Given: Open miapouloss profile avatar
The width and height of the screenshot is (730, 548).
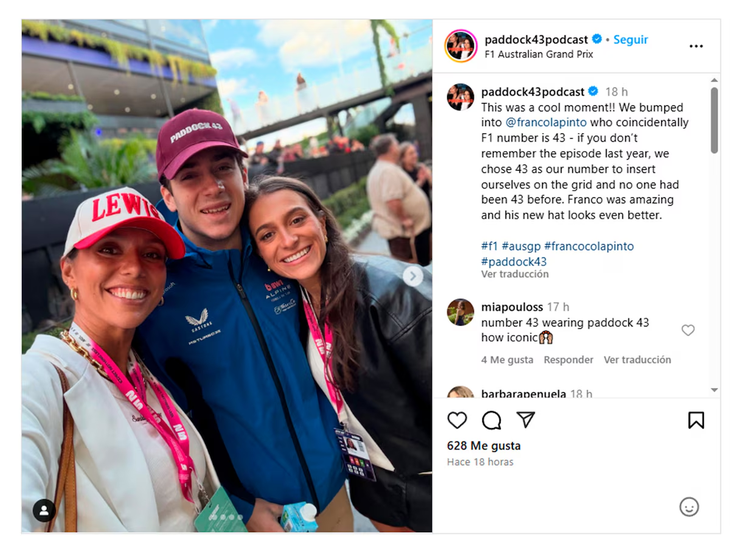Looking at the screenshot, I should pos(460,312).
